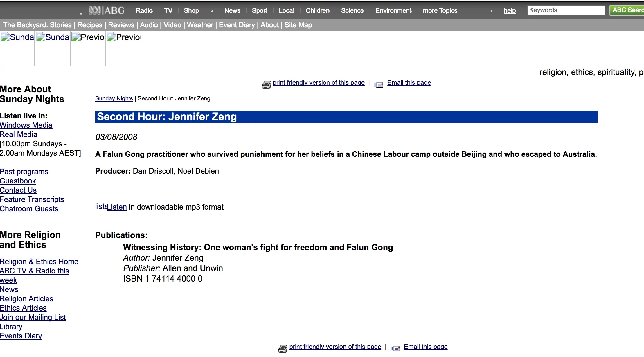Open the Windows Media live stream link
644x357 pixels.
pyautogui.click(x=26, y=125)
